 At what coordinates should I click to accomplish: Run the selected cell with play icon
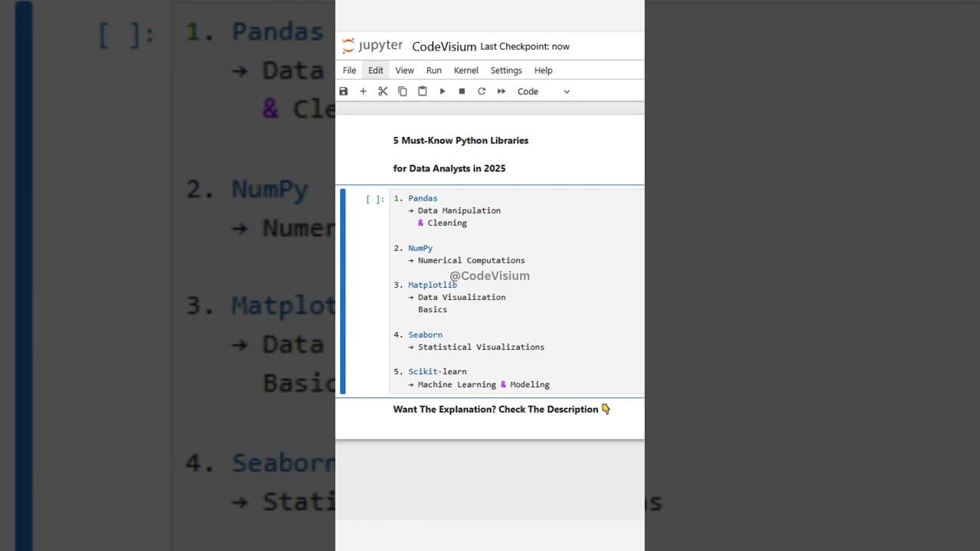[442, 91]
